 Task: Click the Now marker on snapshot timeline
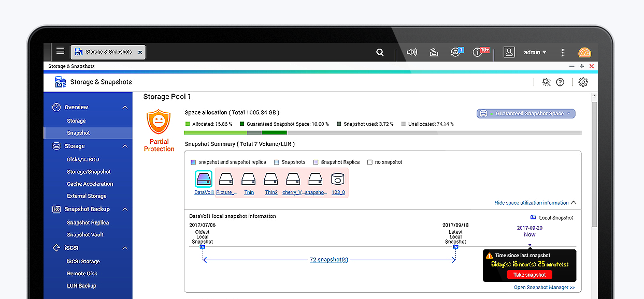point(529,245)
